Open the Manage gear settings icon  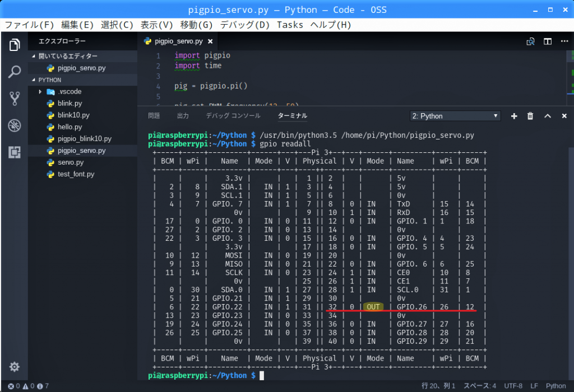pyautogui.click(x=15, y=367)
